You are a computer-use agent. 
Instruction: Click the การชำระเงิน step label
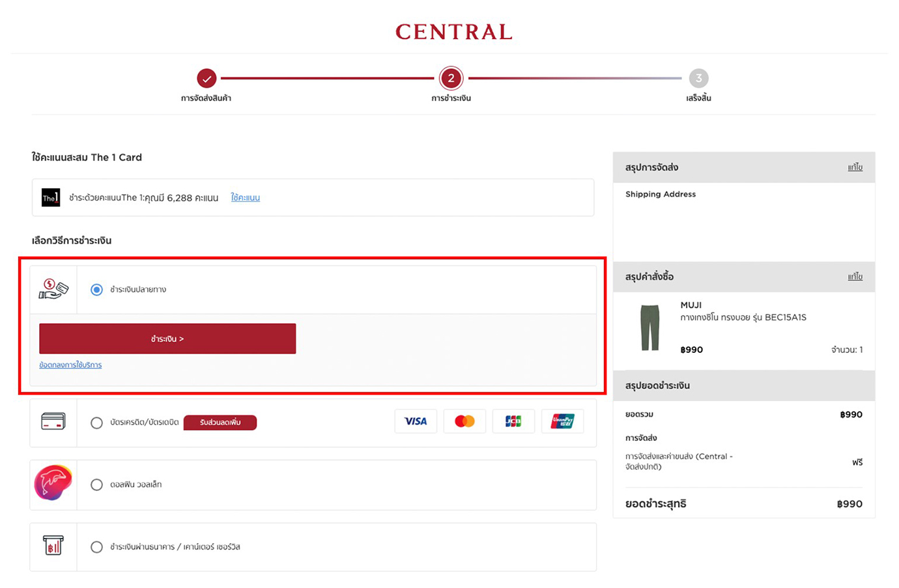(x=451, y=98)
